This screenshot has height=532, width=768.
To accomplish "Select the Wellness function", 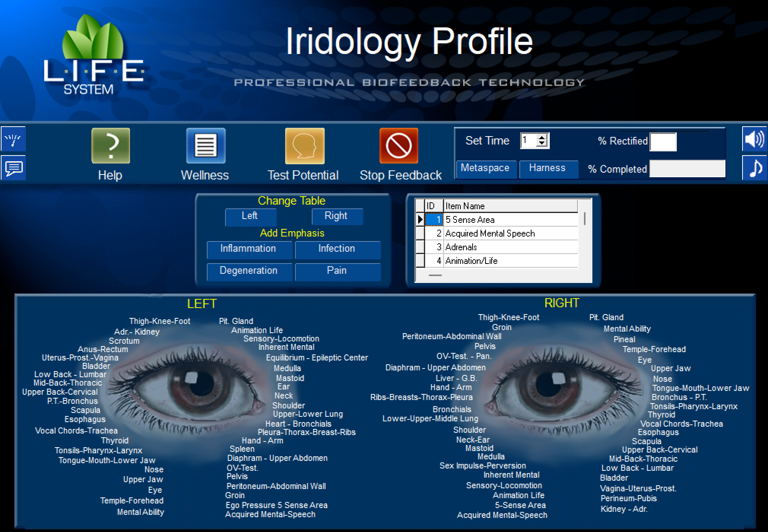I will pyautogui.click(x=205, y=145).
